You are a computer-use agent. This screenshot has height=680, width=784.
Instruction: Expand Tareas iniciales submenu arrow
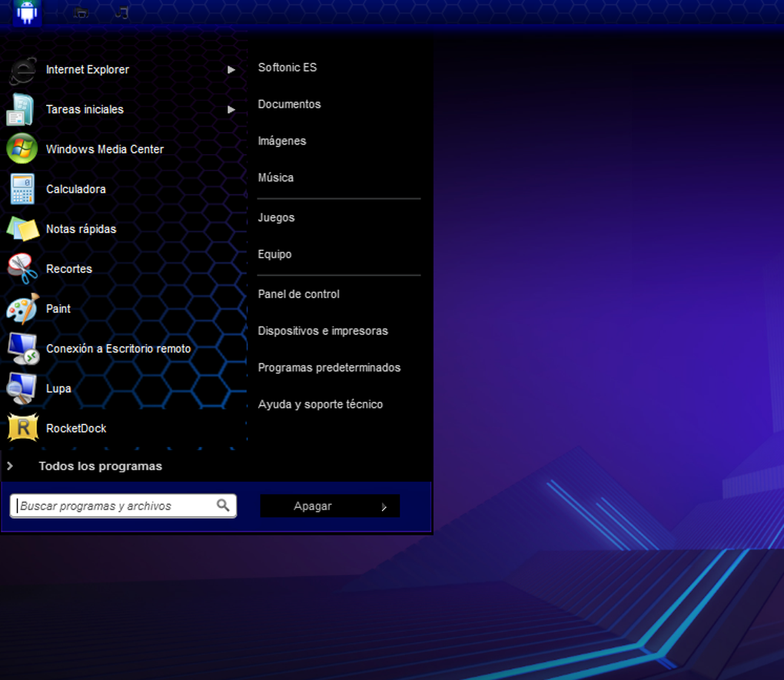coord(231,110)
